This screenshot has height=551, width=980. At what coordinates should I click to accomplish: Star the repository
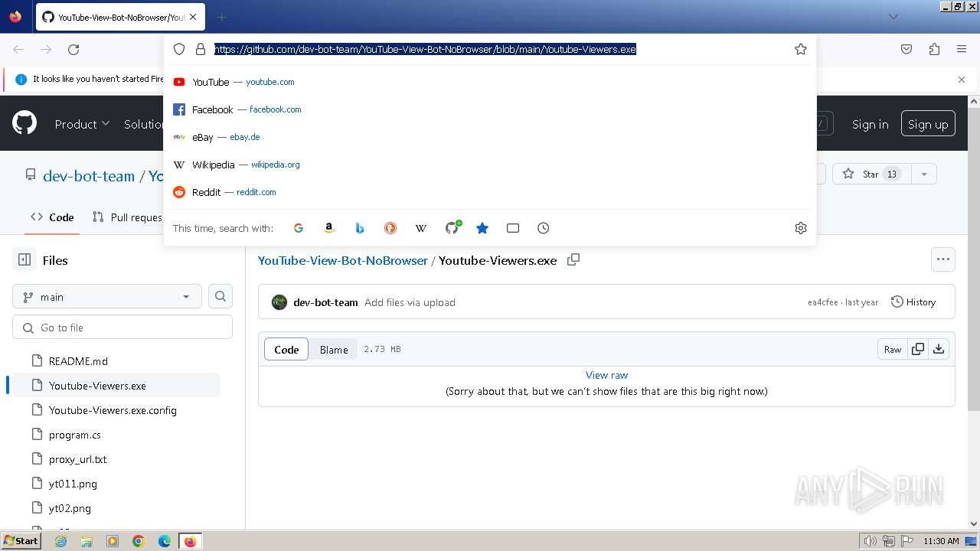[871, 174]
